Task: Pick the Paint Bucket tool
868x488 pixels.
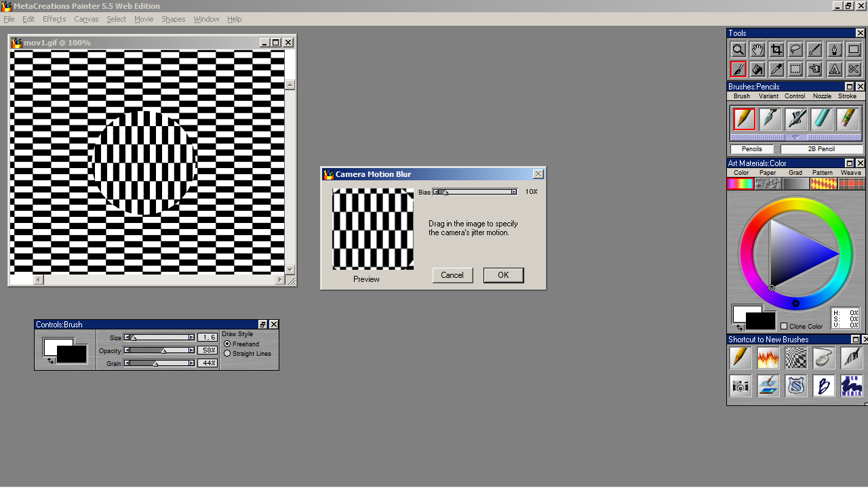Action: pos(757,69)
